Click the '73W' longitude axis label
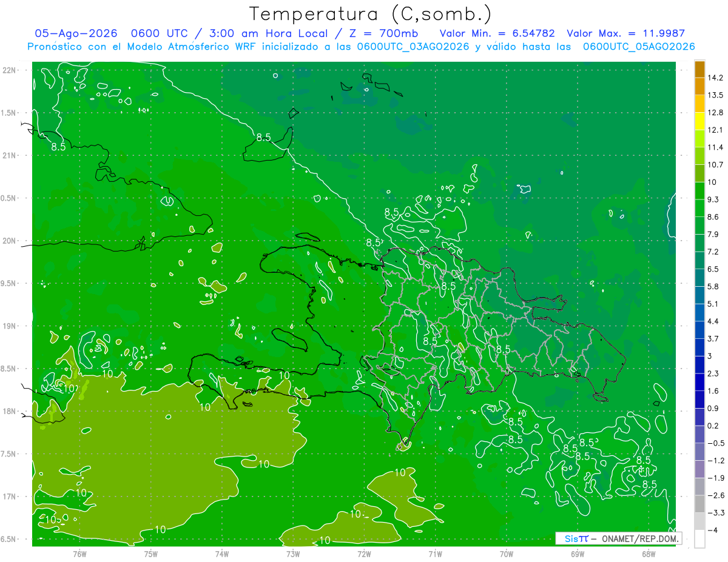This screenshot has width=728, height=562. (x=293, y=554)
